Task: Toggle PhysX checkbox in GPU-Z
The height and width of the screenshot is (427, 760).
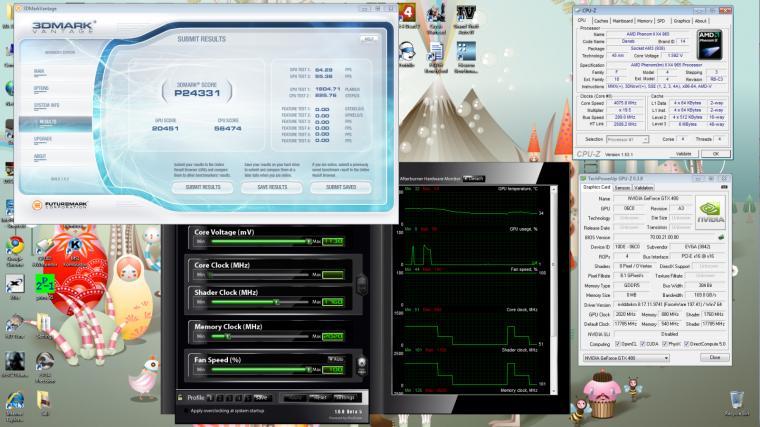Action: pyautogui.click(x=665, y=344)
